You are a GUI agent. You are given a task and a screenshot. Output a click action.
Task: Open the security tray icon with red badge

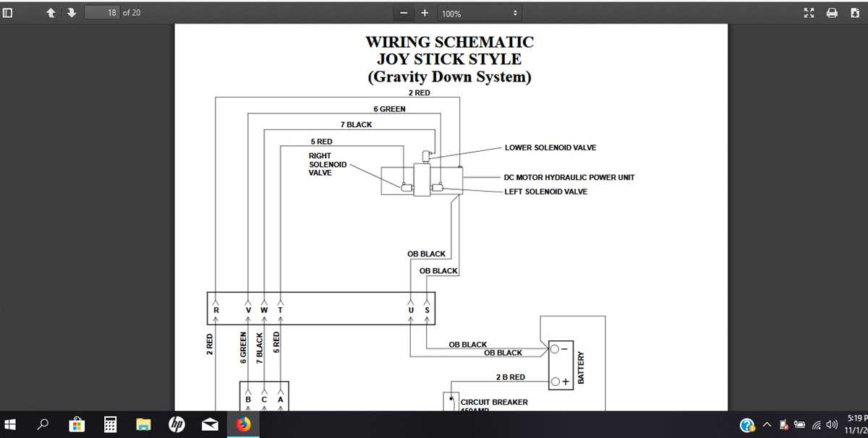coord(783,425)
